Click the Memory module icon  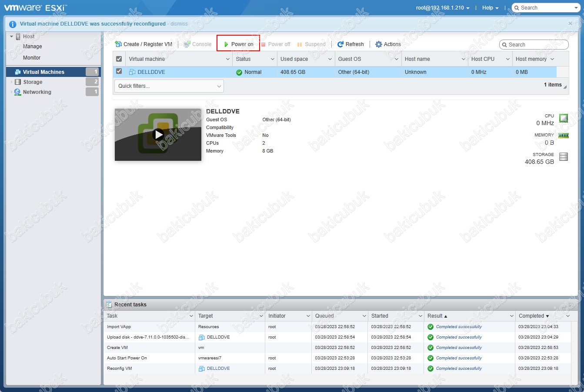[564, 136]
